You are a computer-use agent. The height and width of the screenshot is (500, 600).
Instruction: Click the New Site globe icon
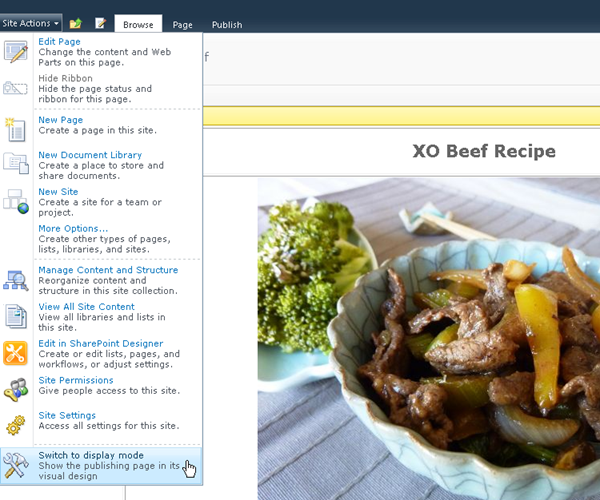tap(16, 201)
